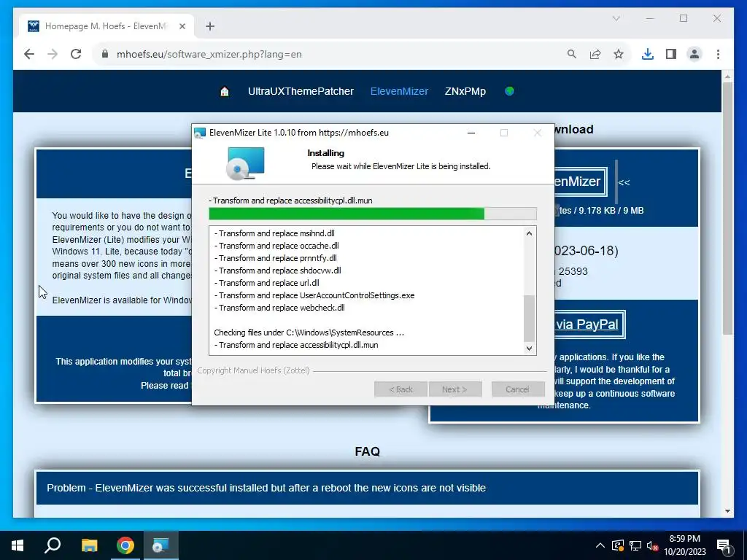Select 'Transform and replace webcheck.dll' log line
Viewport: 747px width, 560px height.
click(x=279, y=308)
